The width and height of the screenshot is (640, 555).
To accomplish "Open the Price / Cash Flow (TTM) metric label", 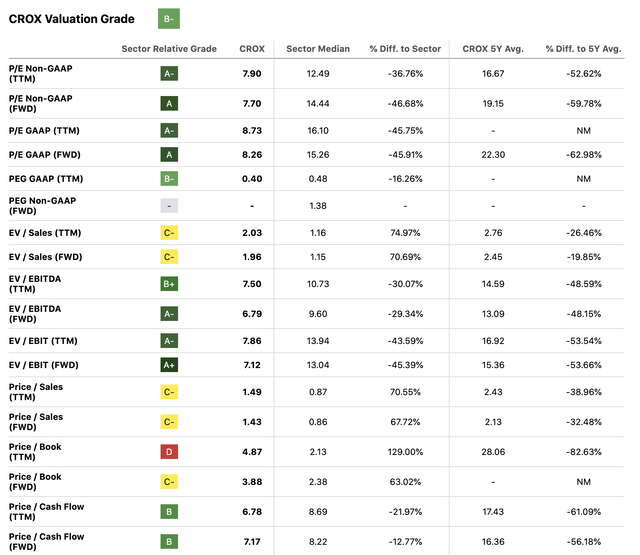I will pyautogui.click(x=47, y=513).
